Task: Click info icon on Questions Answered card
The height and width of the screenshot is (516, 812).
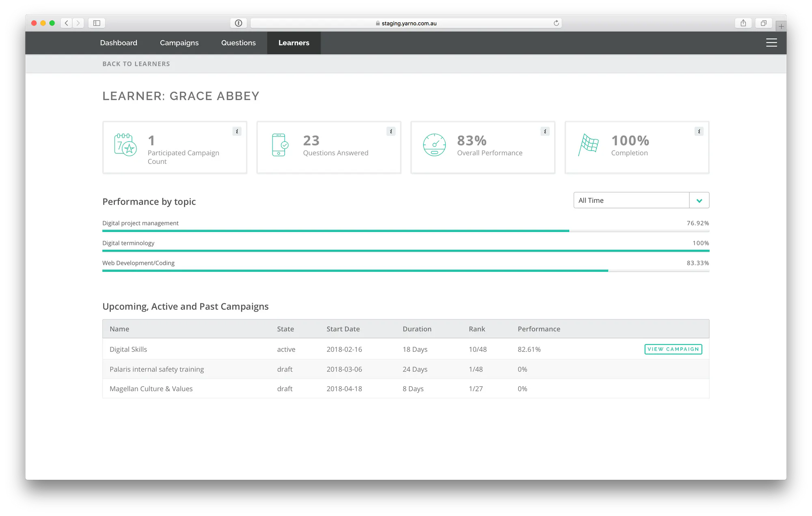Action: point(391,131)
